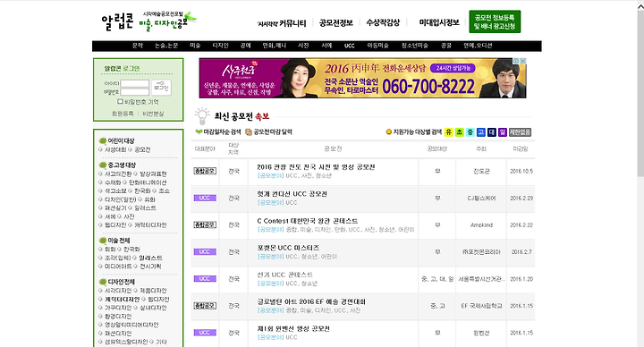Click the 종합공모 badge in 진도 row

(205, 171)
